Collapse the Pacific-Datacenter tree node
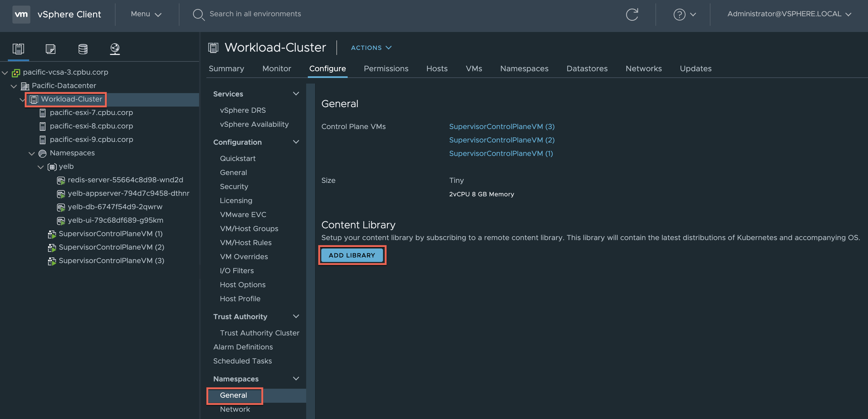Screen dimensions: 868x419 coord(14,86)
